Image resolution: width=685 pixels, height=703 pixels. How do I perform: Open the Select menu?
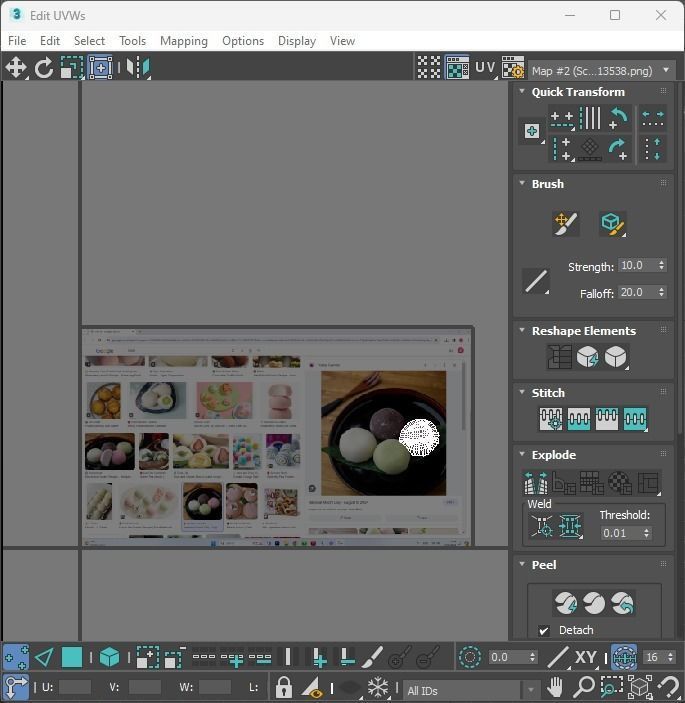click(x=89, y=41)
